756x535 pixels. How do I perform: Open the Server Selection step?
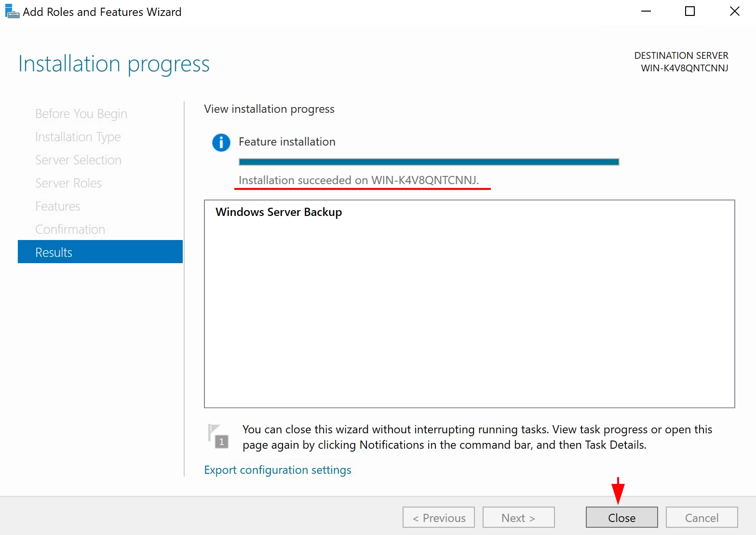(78, 160)
